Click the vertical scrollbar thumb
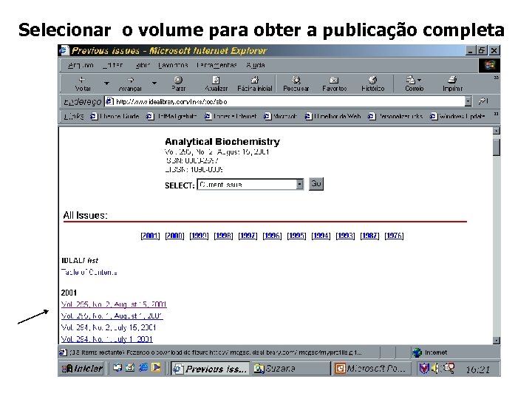This screenshot has height=399, width=532. tap(497, 146)
